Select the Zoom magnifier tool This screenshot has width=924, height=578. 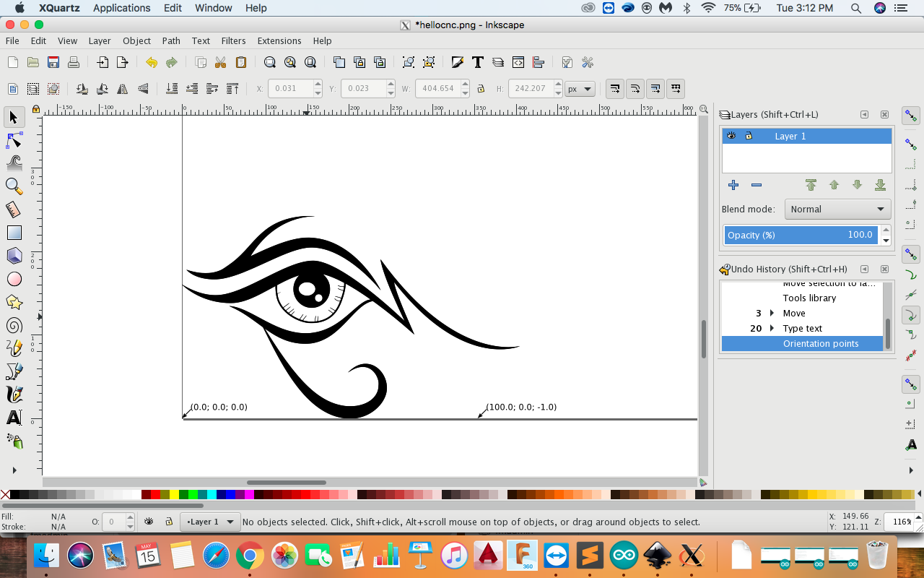[14, 186]
